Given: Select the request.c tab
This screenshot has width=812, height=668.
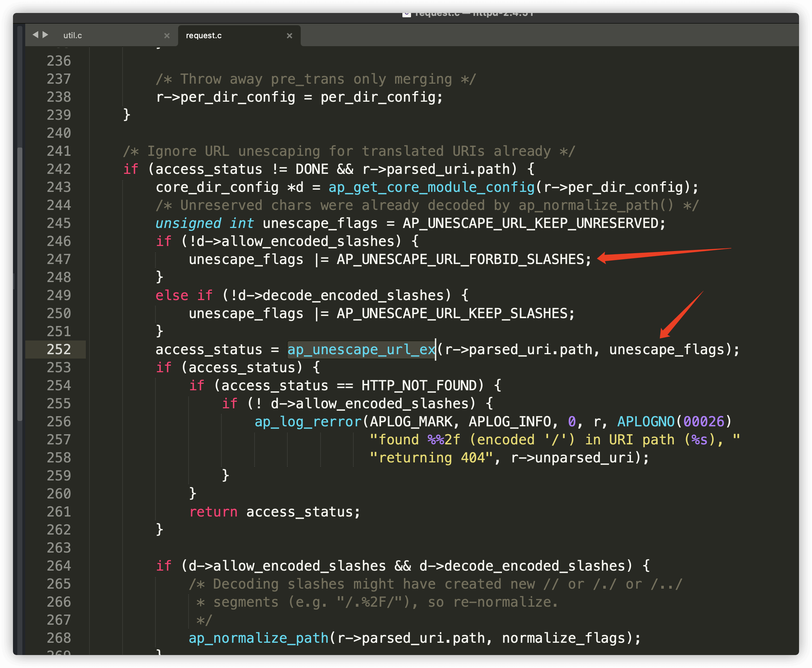Looking at the screenshot, I should pos(204,35).
